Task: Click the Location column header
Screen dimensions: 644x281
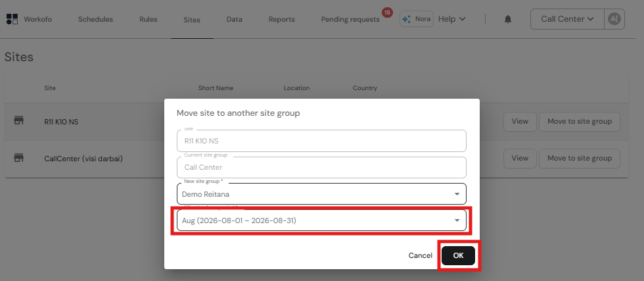Action: pyautogui.click(x=296, y=88)
